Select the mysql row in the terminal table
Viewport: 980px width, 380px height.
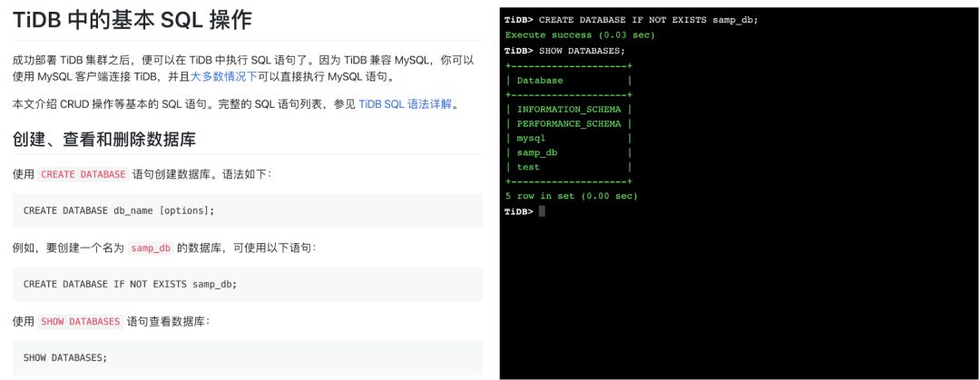569,138
